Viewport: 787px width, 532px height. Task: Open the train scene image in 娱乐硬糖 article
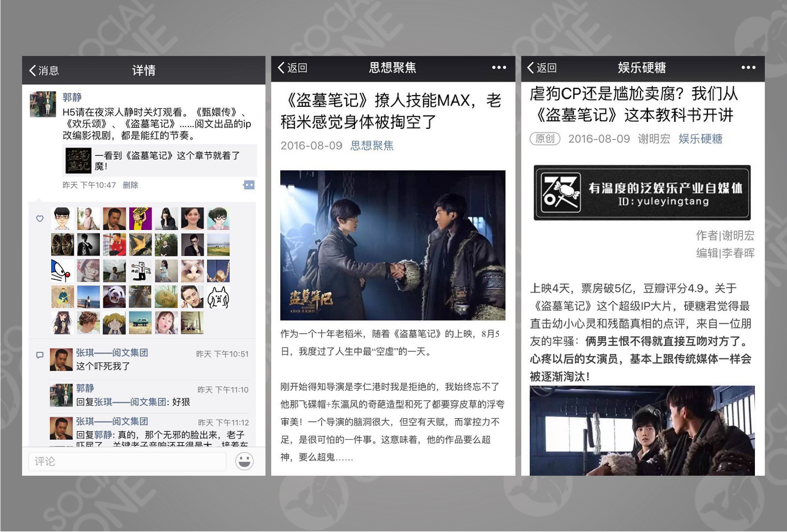(642, 430)
